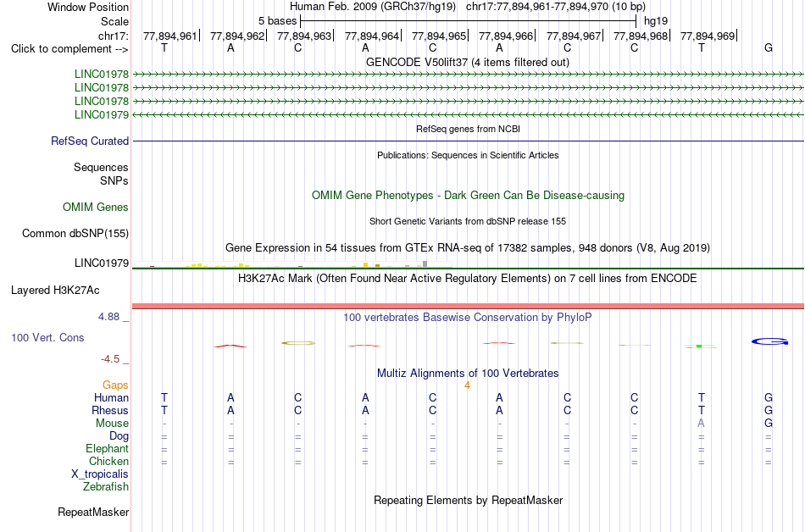Screen dimensions: 805x532
Task: Open 'Publications: Sequences in Scientific Articles' title
Action: 468,155
